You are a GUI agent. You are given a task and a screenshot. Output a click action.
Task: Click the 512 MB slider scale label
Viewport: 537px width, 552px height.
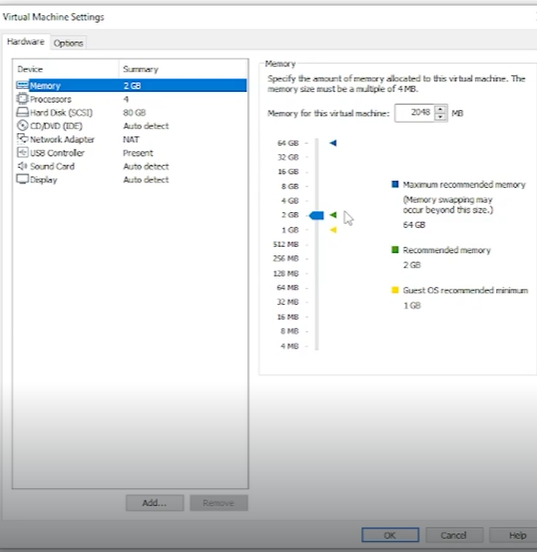tap(286, 244)
